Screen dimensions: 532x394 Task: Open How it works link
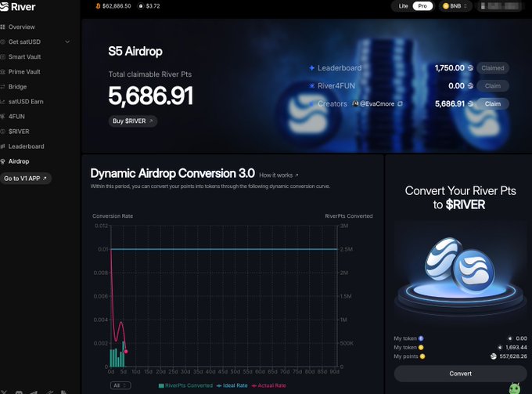click(x=279, y=175)
